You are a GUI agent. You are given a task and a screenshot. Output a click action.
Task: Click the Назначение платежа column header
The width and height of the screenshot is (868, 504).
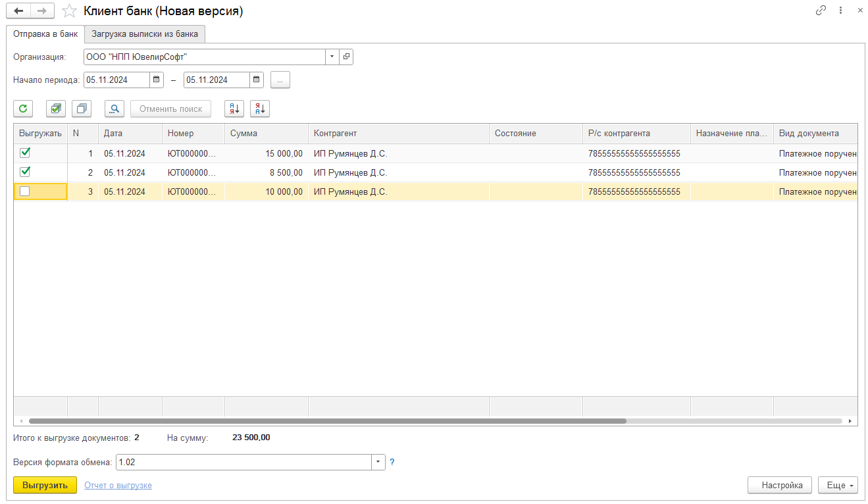point(732,134)
